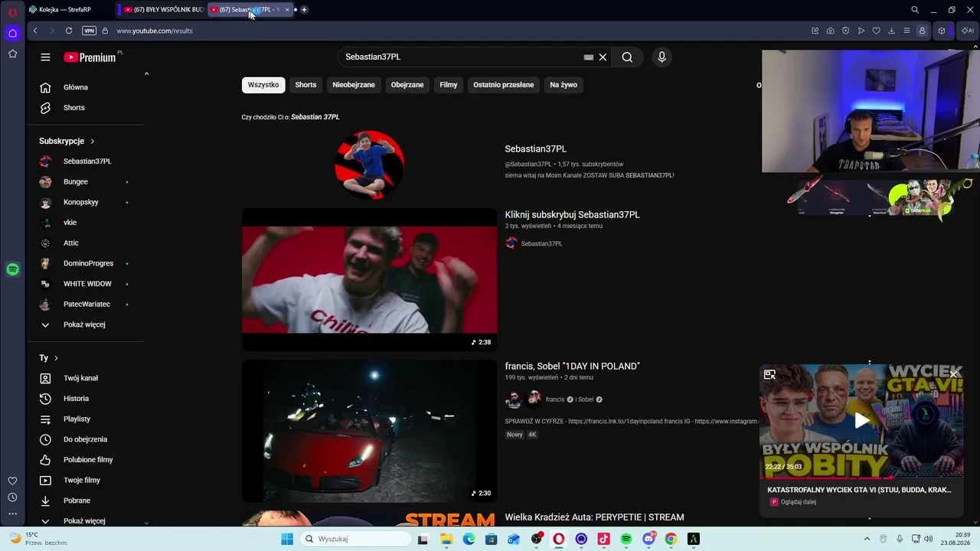
Task: Run search with the magnifier button
Action: click(627, 57)
